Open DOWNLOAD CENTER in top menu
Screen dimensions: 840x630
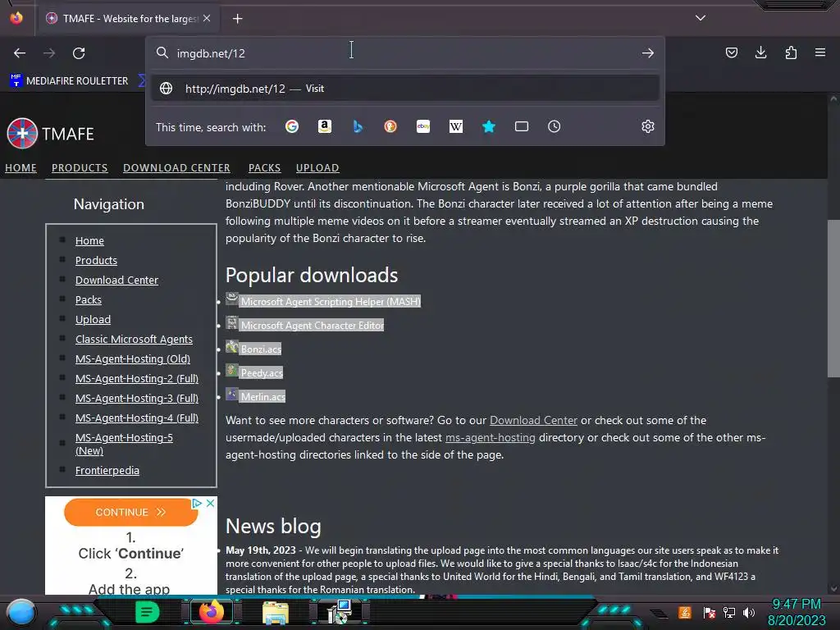click(x=177, y=167)
